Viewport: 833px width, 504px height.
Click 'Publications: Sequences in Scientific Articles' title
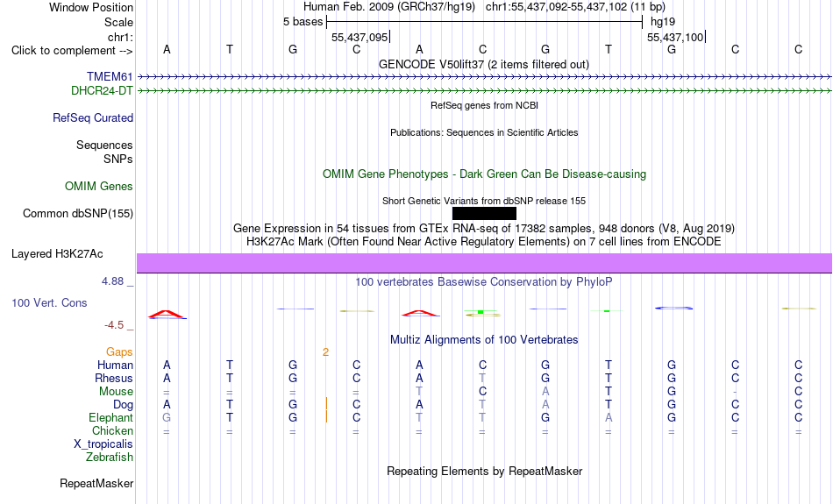(484, 132)
